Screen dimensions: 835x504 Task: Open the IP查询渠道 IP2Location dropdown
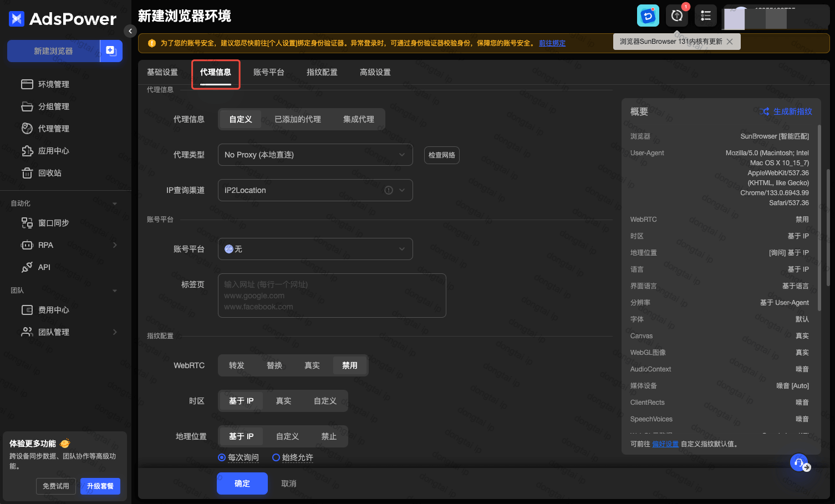[x=315, y=190]
